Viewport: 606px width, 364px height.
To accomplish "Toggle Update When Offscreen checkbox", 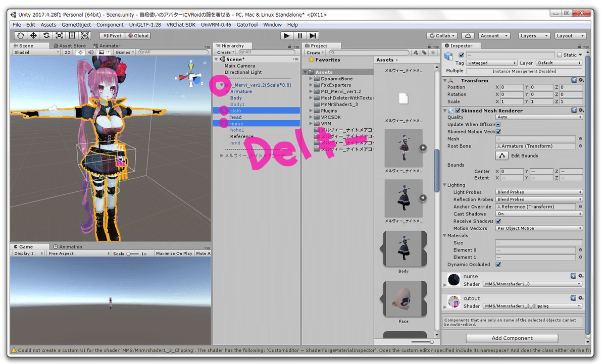I will pos(498,124).
